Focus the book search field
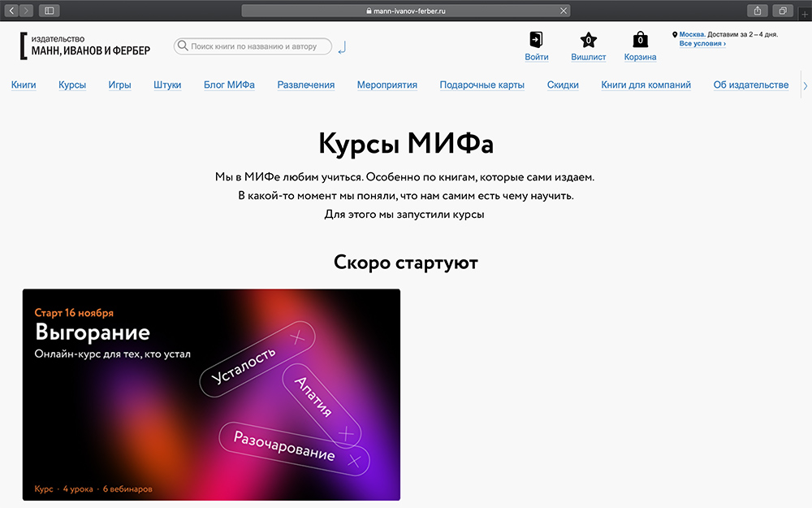 [x=253, y=46]
